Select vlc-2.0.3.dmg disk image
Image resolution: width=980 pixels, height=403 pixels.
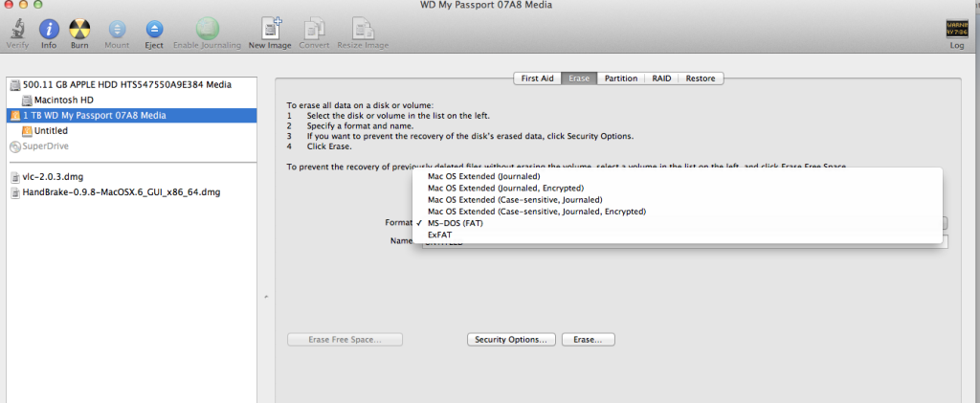[131, 177]
